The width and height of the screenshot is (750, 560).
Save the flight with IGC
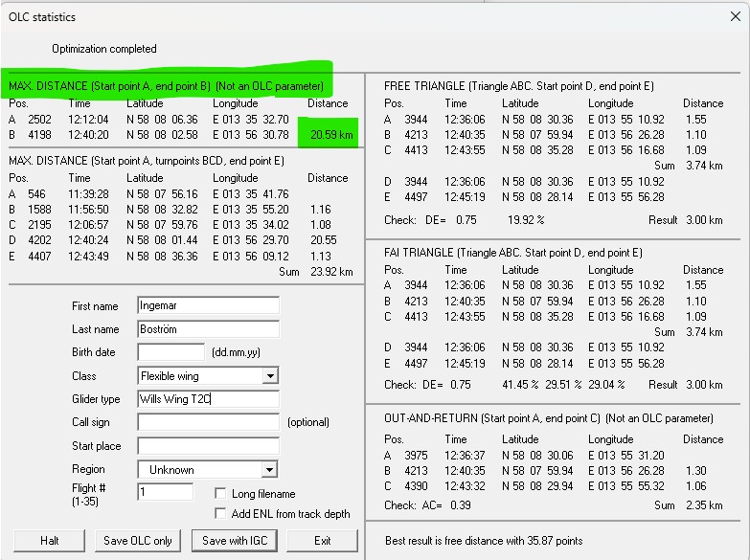pyautogui.click(x=235, y=541)
